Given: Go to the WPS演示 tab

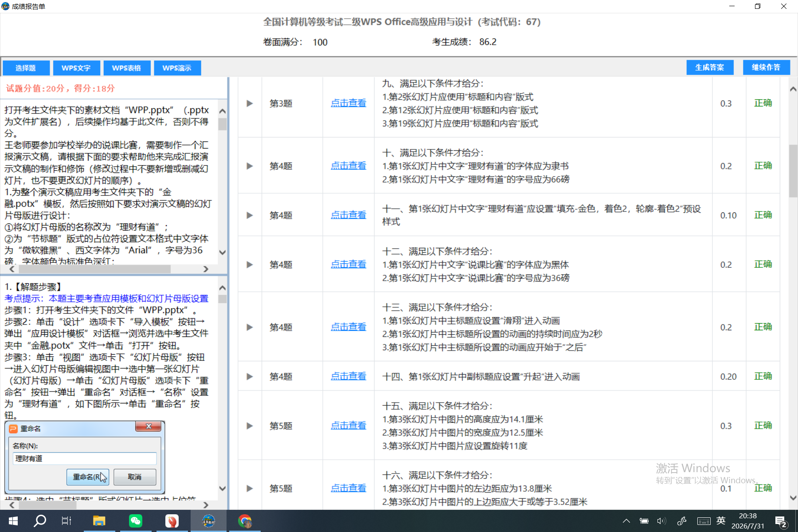Looking at the screenshot, I should pyautogui.click(x=177, y=68).
